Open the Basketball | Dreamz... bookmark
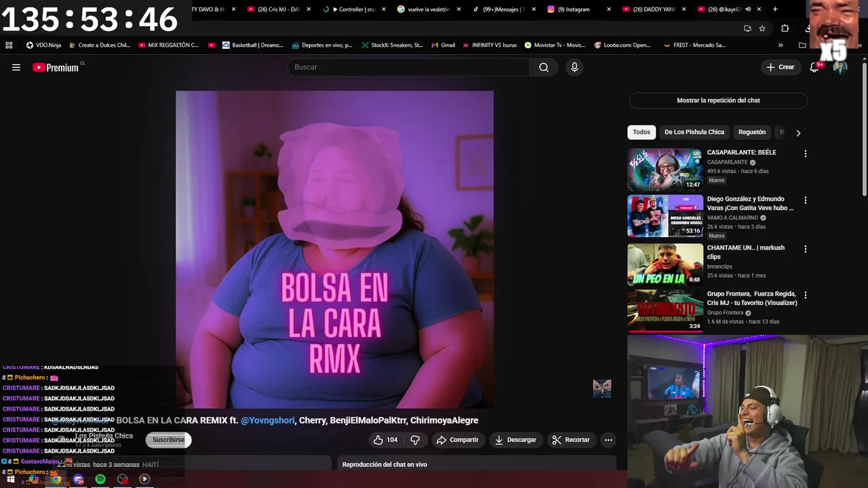The height and width of the screenshot is (488, 868). (x=252, y=45)
